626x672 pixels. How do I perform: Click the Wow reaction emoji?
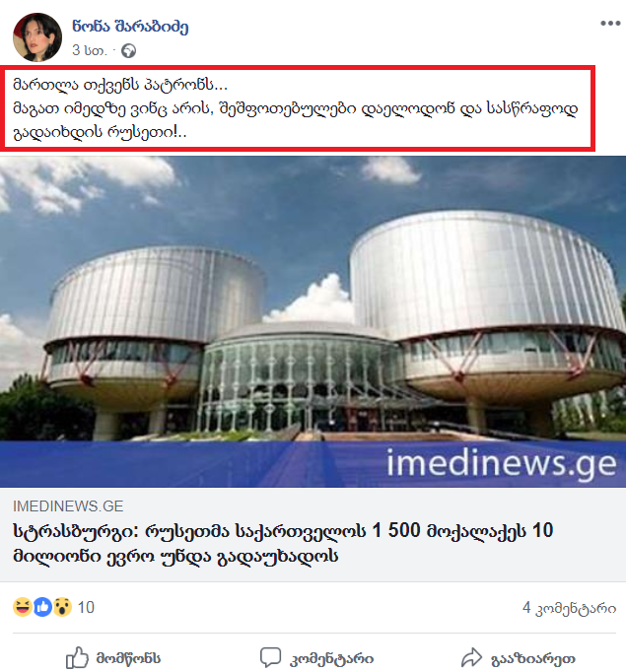point(63,607)
